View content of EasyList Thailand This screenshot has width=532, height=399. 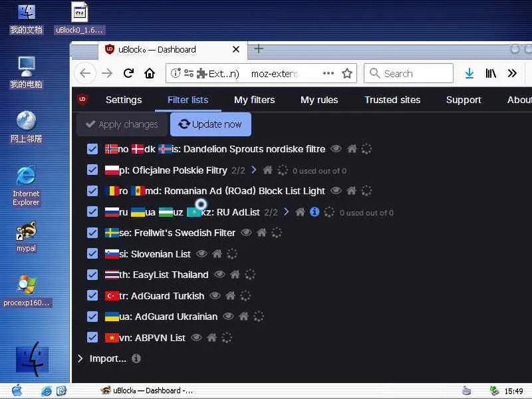click(x=219, y=274)
